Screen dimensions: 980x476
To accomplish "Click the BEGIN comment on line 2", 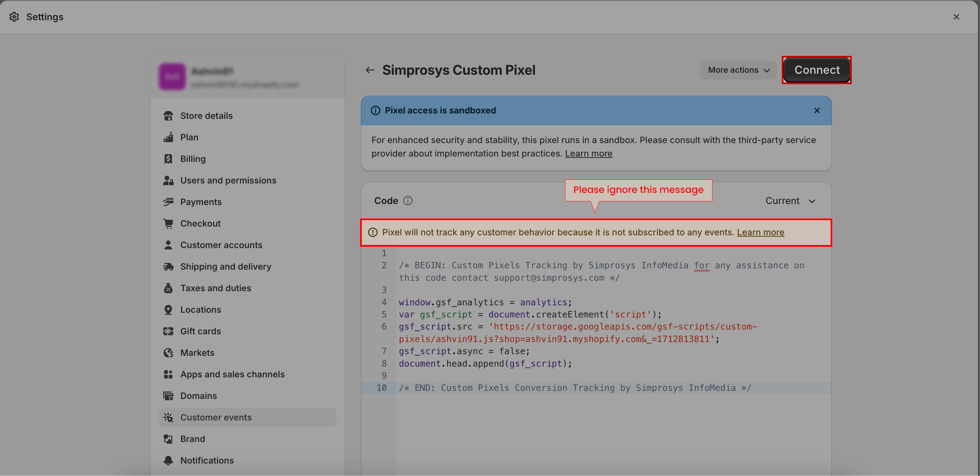I will coord(601,271).
